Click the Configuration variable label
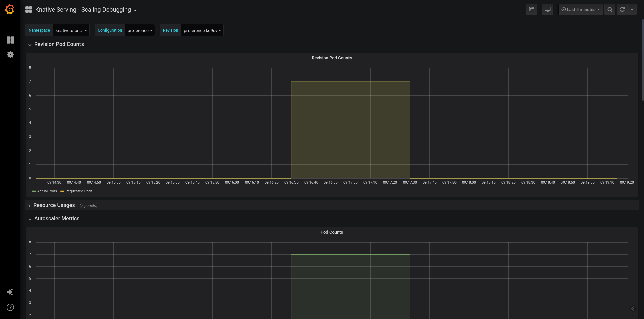Screen dimensions: 644x319 pyautogui.click(x=110, y=30)
